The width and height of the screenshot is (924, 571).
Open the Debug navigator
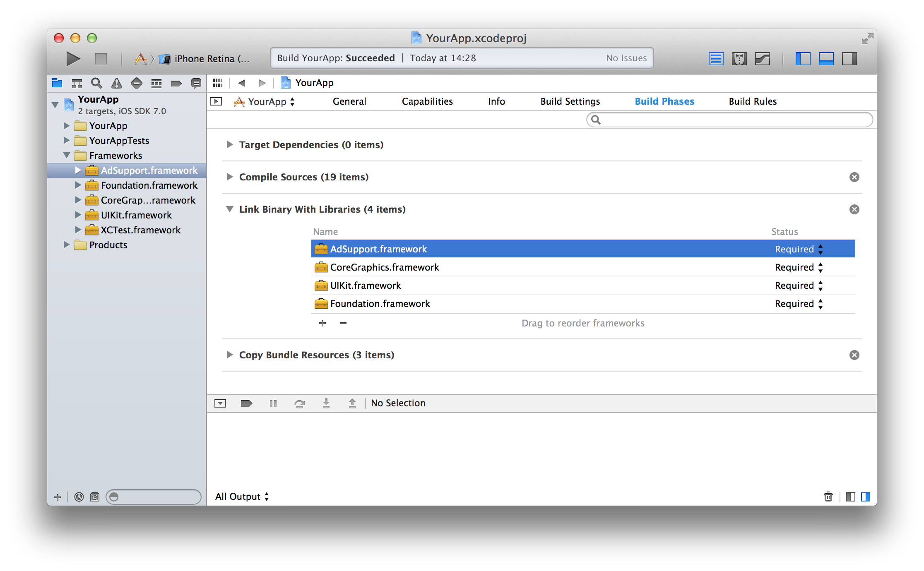[x=156, y=83]
